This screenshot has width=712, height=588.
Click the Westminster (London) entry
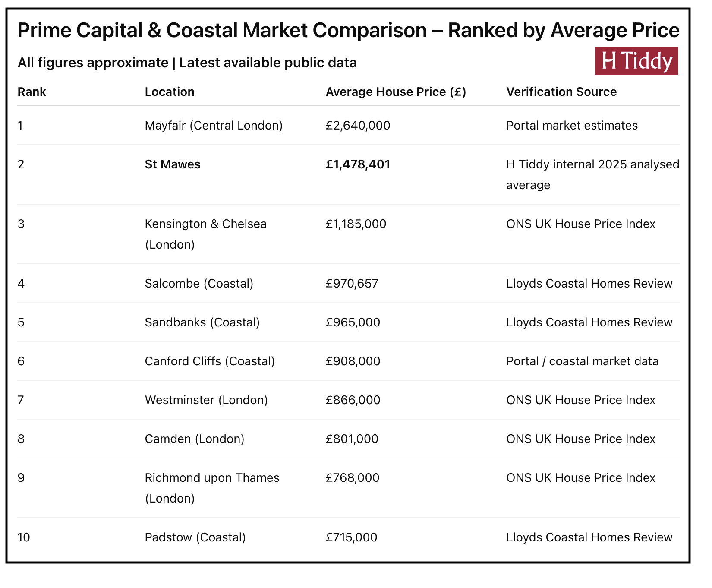tap(206, 400)
